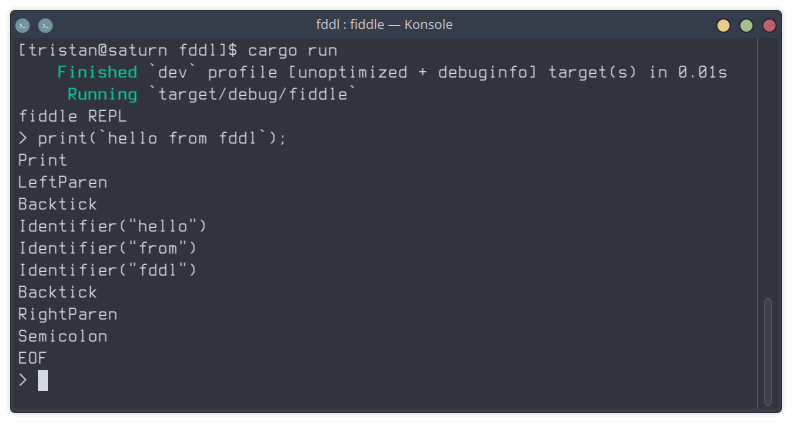Click the 'RightParen' token output
This screenshot has width=792, height=423.
click(x=68, y=314)
